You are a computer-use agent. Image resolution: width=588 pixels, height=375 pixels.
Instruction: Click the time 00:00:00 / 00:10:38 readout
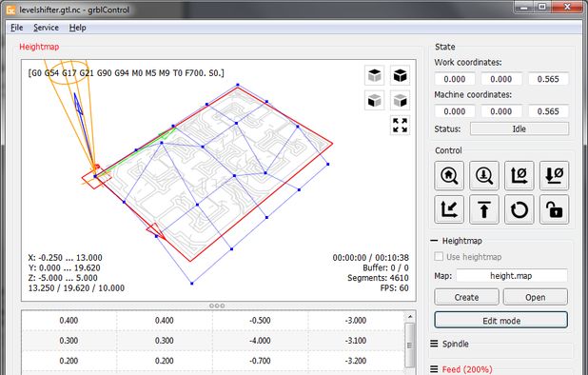pyautogui.click(x=370, y=258)
